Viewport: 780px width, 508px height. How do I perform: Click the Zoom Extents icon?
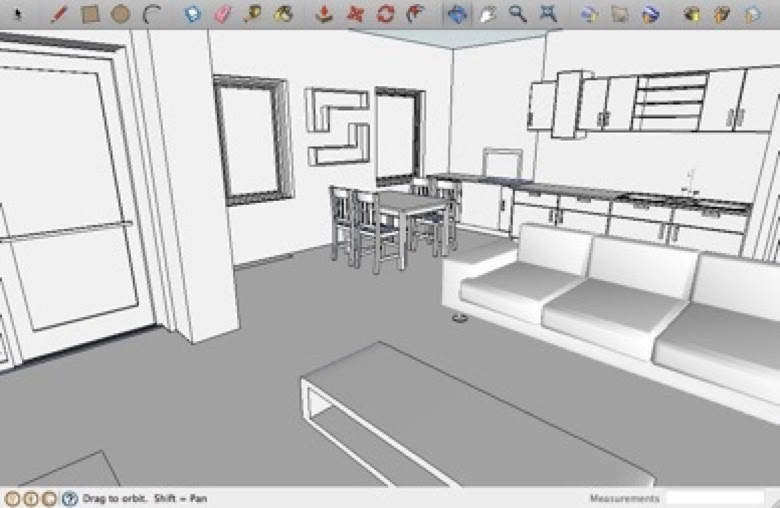point(548,14)
